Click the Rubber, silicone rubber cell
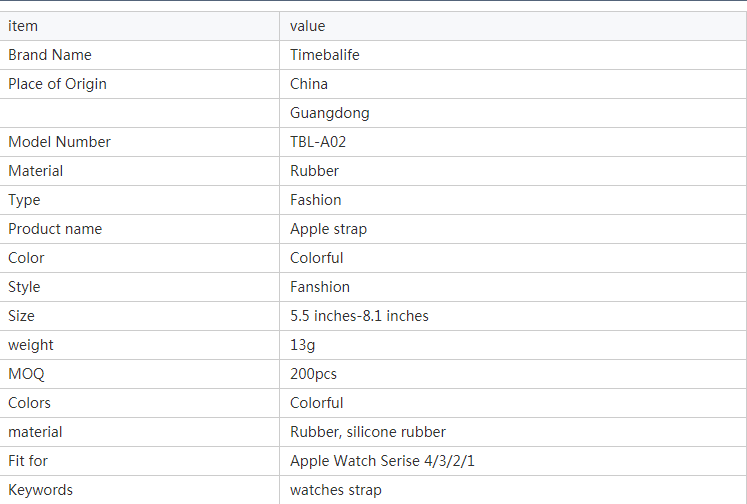This screenshot has height=504, width=747. click(x=513, y=432)
